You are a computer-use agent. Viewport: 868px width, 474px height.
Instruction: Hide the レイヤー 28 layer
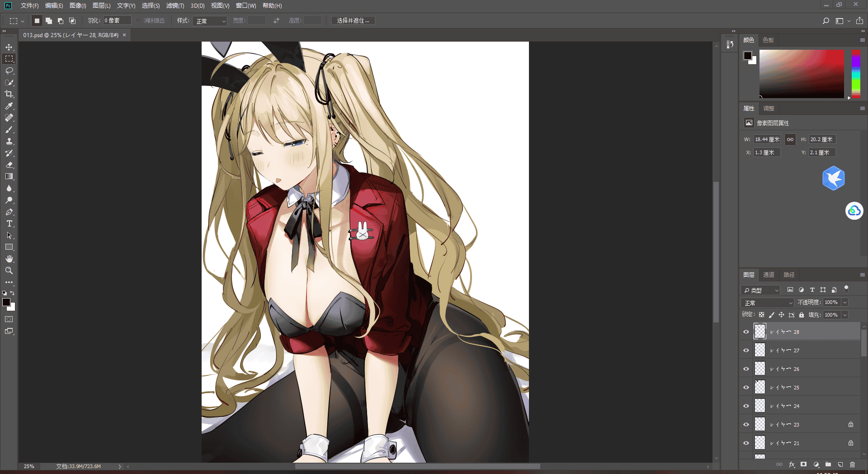point(746,332)
